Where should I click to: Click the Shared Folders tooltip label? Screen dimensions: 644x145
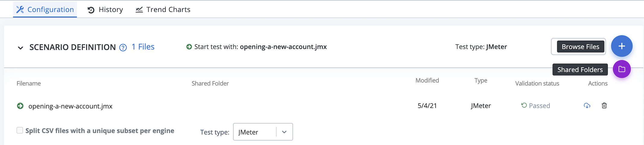580,69
